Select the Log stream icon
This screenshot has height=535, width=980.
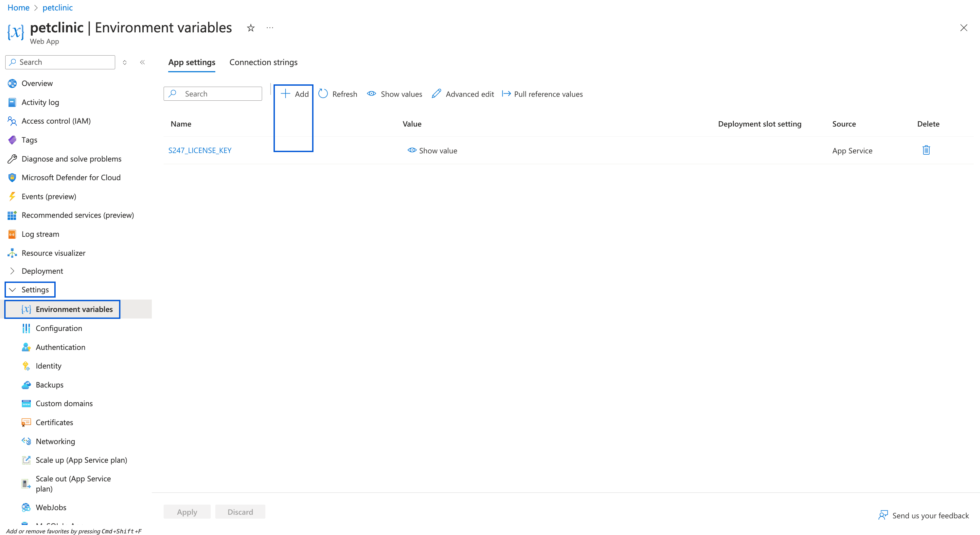[12, 234]
